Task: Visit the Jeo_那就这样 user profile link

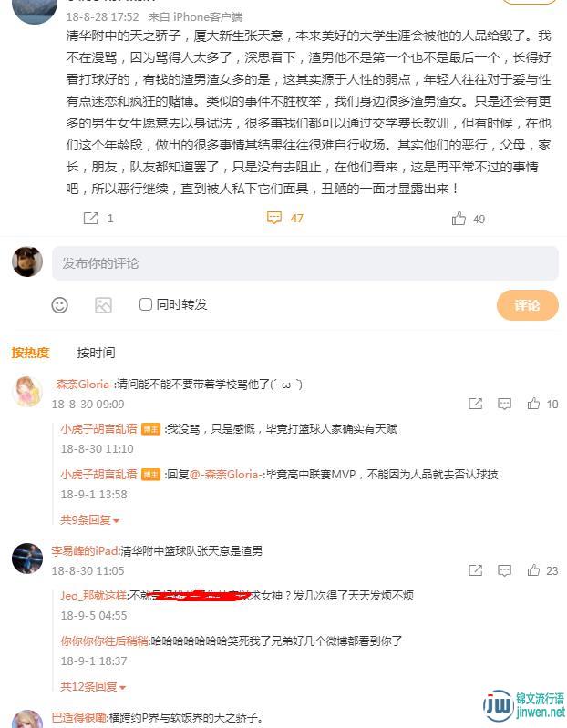Action: (93, 595)
